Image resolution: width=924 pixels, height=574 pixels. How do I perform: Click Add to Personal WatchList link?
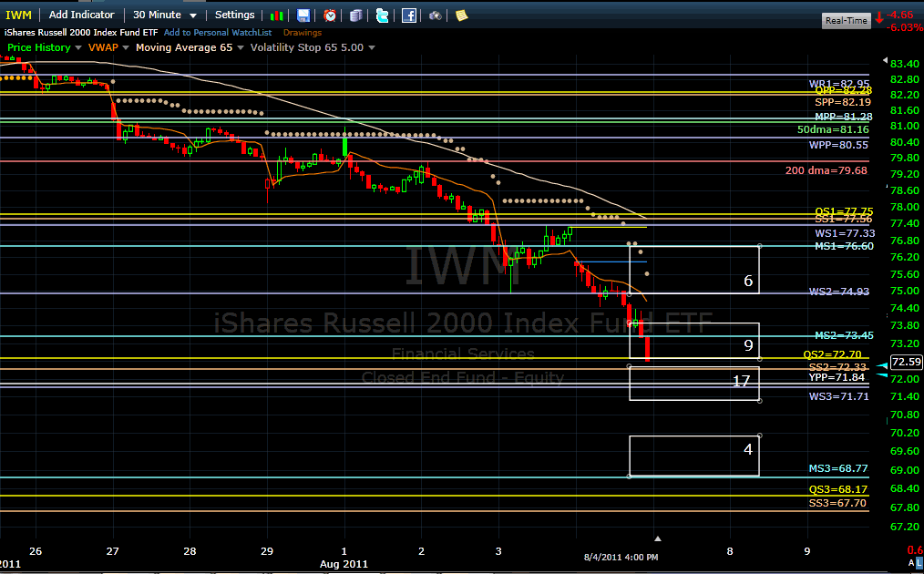tap(218, 33)
